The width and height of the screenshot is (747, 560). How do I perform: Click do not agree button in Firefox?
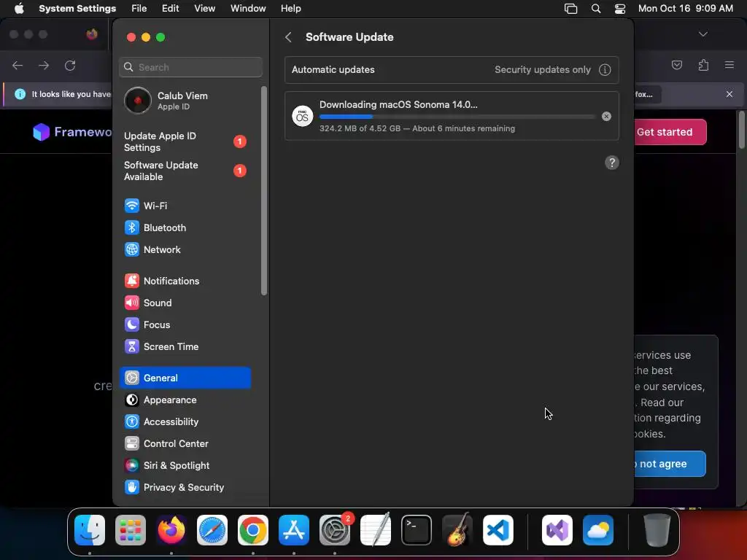670,464
